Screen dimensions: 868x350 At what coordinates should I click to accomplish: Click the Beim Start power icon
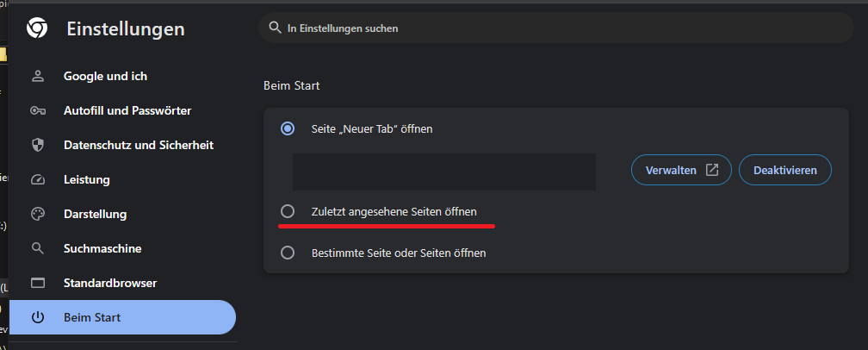coord(37,317)
